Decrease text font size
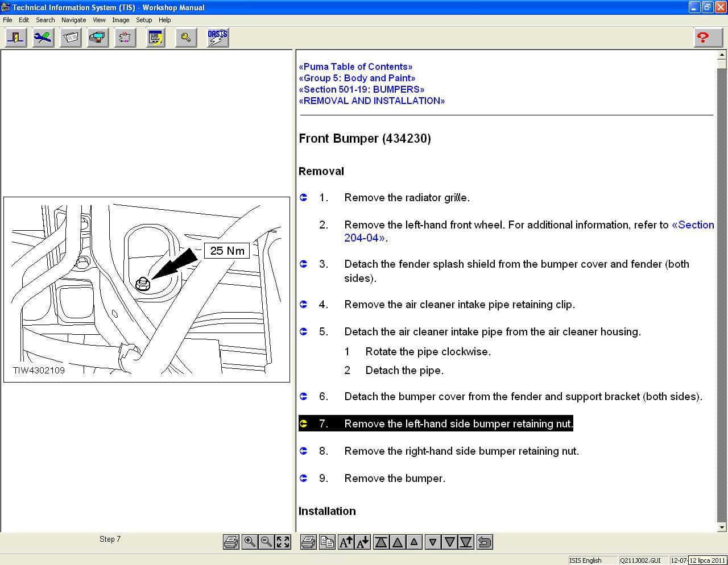 [362, 542]
